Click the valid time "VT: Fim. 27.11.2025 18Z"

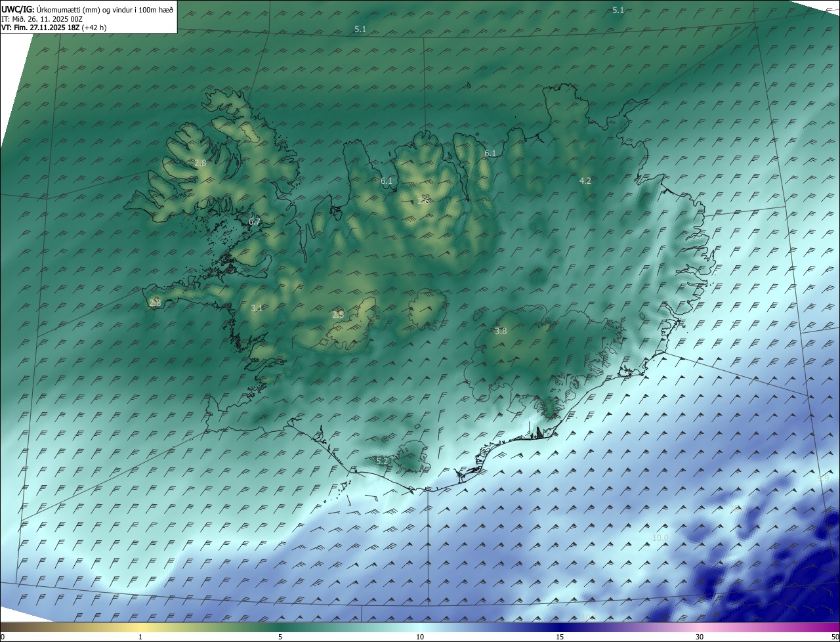tap(41, 28)
